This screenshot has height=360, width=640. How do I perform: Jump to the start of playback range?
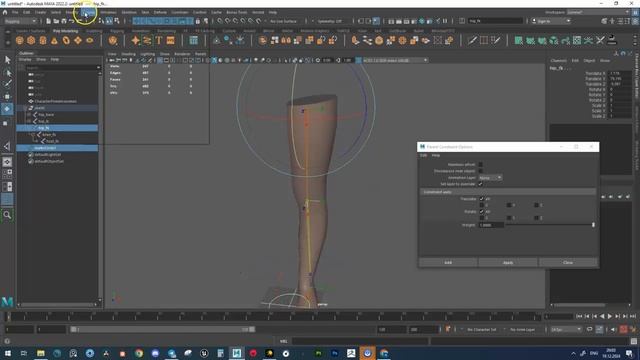579,316
